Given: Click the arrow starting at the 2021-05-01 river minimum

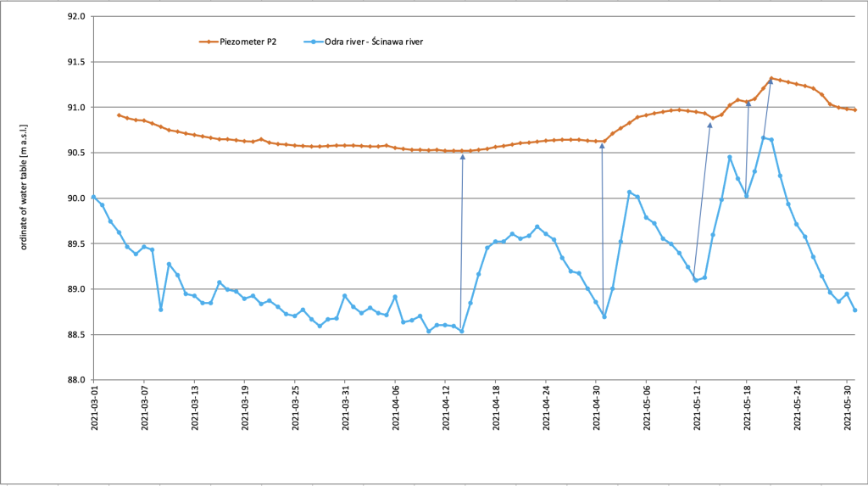Looking at the screenshot, I should pyautogui.click(x=603, y=230).
